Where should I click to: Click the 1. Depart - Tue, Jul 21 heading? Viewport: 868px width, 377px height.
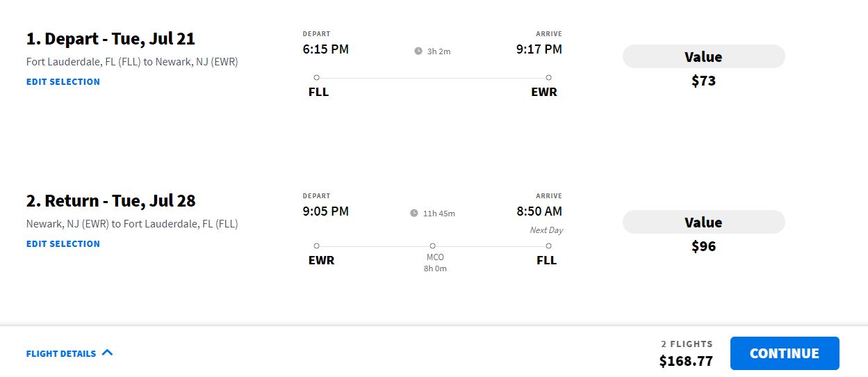(110, 39)
